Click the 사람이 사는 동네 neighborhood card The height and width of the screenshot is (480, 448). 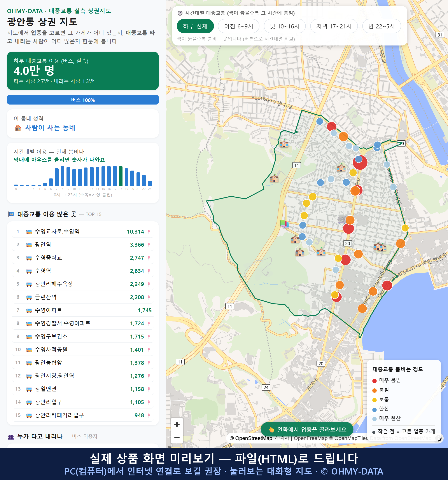[x=83, y=124]
